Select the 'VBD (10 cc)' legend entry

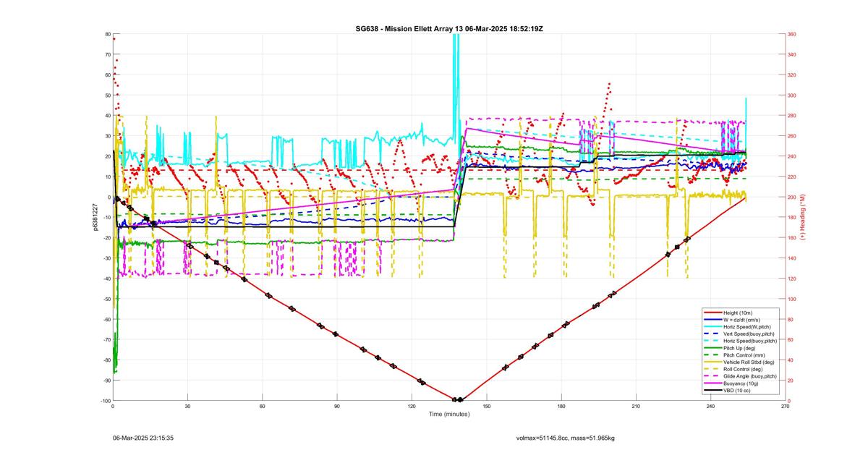[727, 391]
